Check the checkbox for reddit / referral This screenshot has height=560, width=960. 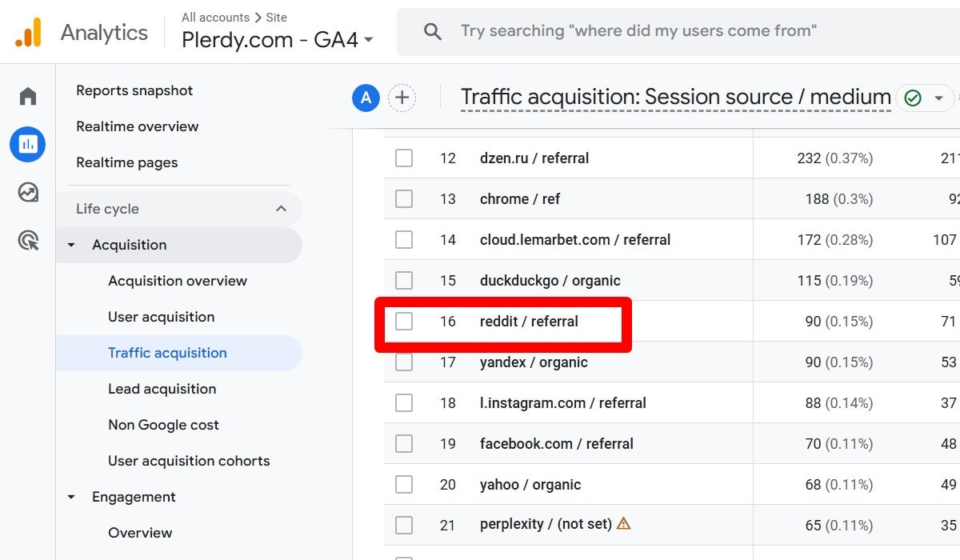pyautogui.click(x=403, y=321)
